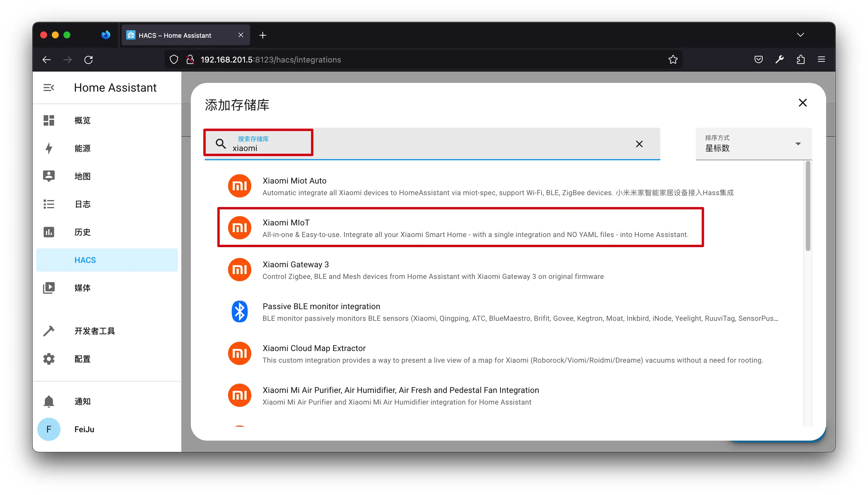Open the Firefox application menu
This screenshot has width=868, height=495.
(821, 60)
